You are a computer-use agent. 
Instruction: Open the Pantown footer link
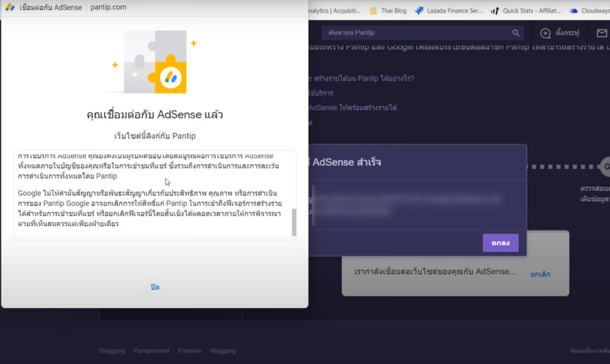click(x=190, y=351)
